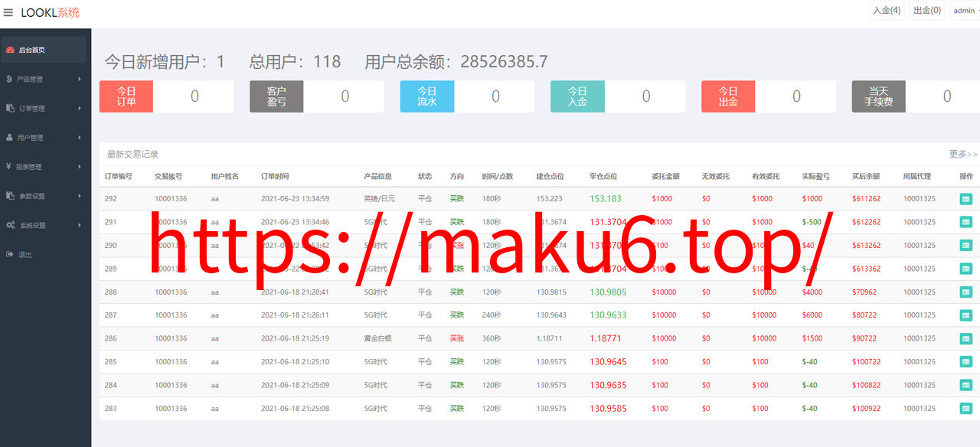Open the action icon for order 289
Image resolution: width=980 pixels, height=447 pixels.
coord(965,269)
